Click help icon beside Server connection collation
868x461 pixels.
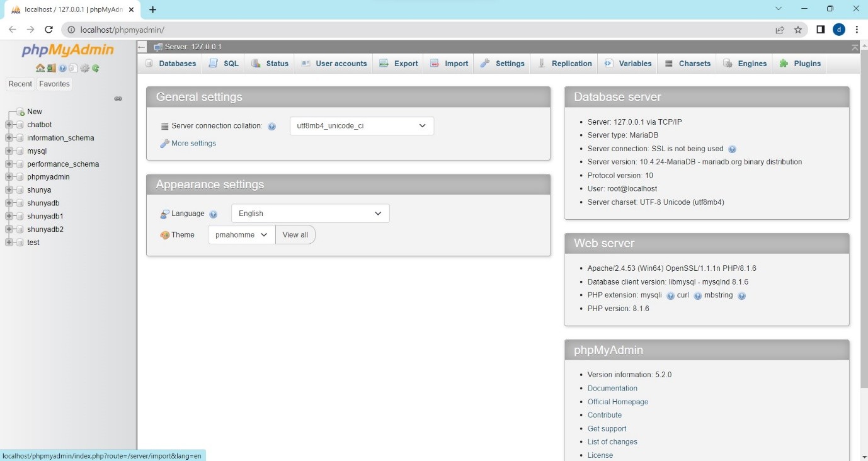click(x=271, y=127)
